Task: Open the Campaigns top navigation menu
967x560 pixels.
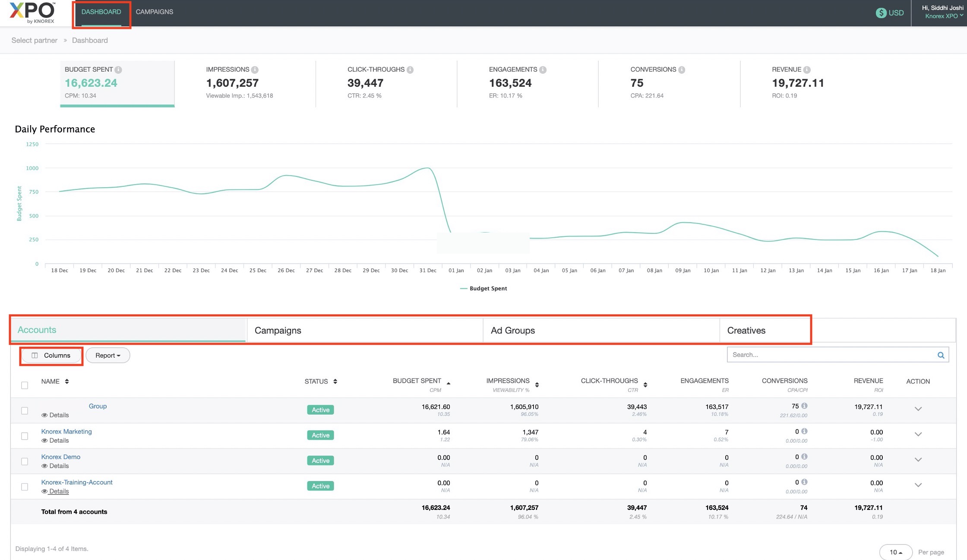Action: (154, 12)
